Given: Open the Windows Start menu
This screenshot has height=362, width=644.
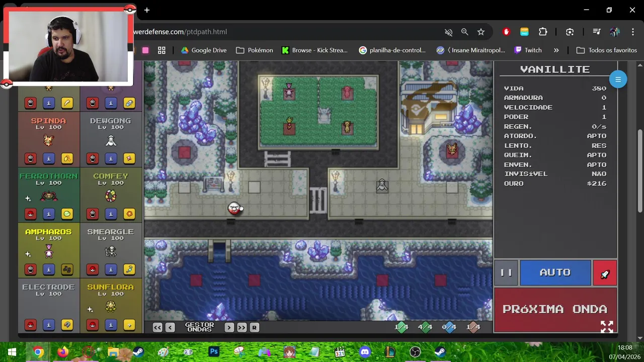Looking at the screenshot, I should 12,352.
